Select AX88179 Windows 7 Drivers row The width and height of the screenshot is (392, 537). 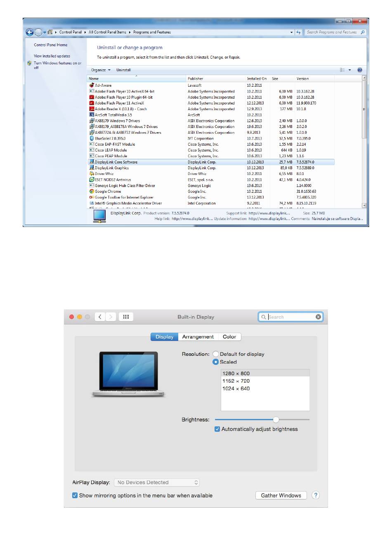211,121
